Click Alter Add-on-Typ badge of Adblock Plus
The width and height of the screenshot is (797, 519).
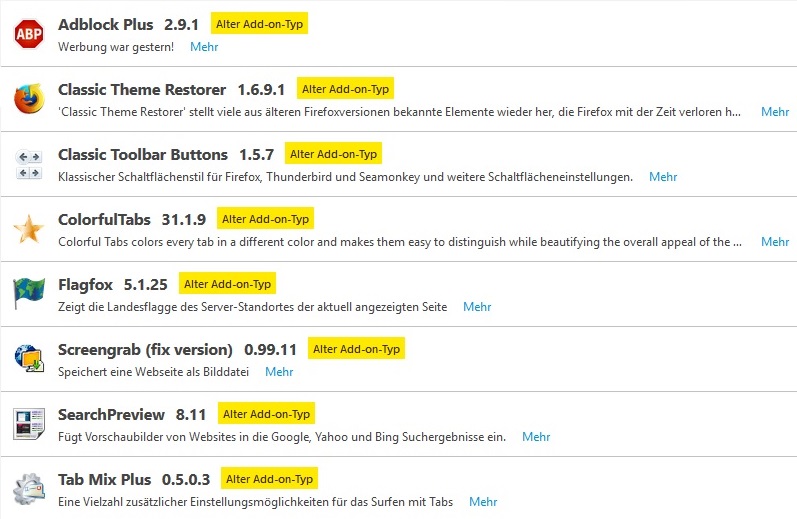tap(259, 24)
